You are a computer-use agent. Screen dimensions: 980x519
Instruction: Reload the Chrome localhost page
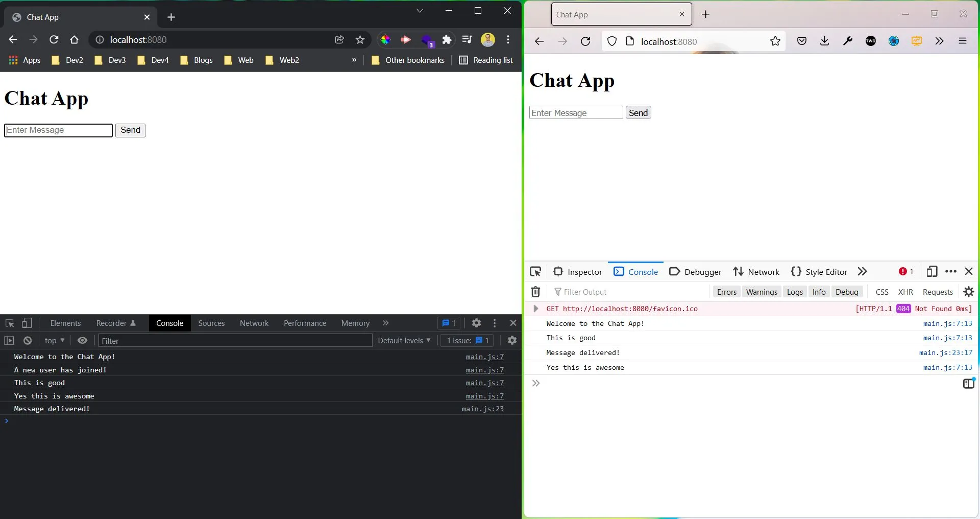54,39
